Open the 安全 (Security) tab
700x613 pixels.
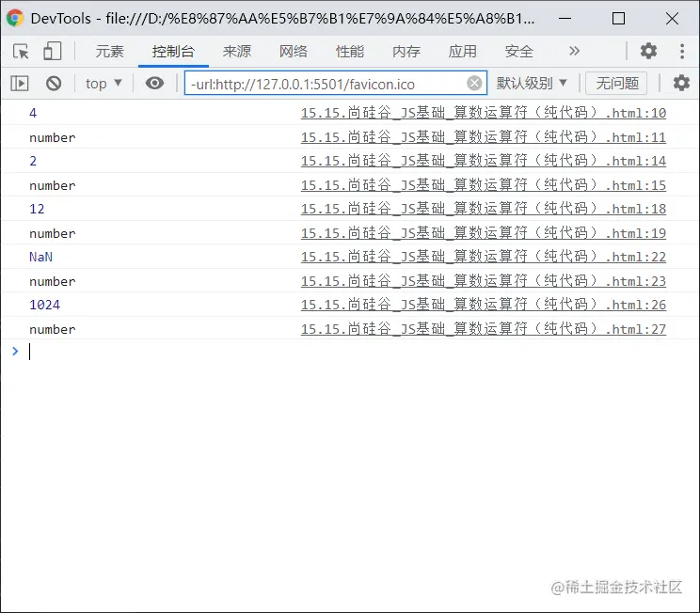(x=518, y=52)
